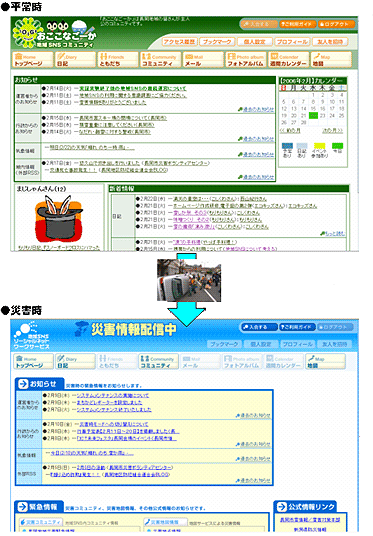Open Photo album (フォトアルバム) in green navigation
373x536 pixels.
point(245,60)
